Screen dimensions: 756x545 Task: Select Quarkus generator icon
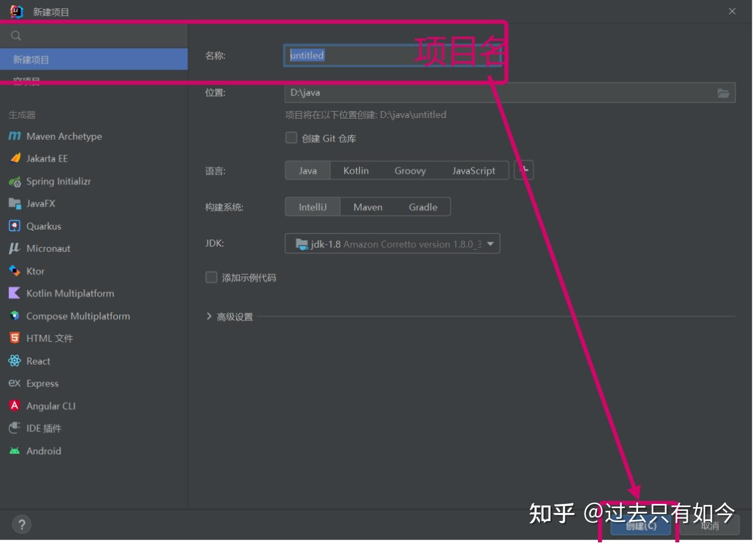pos(15,226)
